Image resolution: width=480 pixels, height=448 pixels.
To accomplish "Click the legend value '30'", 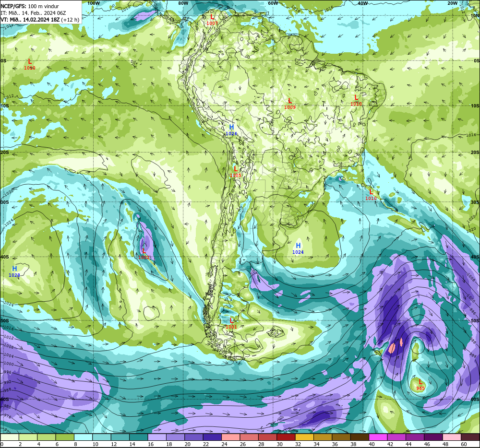I will (280, 444).
